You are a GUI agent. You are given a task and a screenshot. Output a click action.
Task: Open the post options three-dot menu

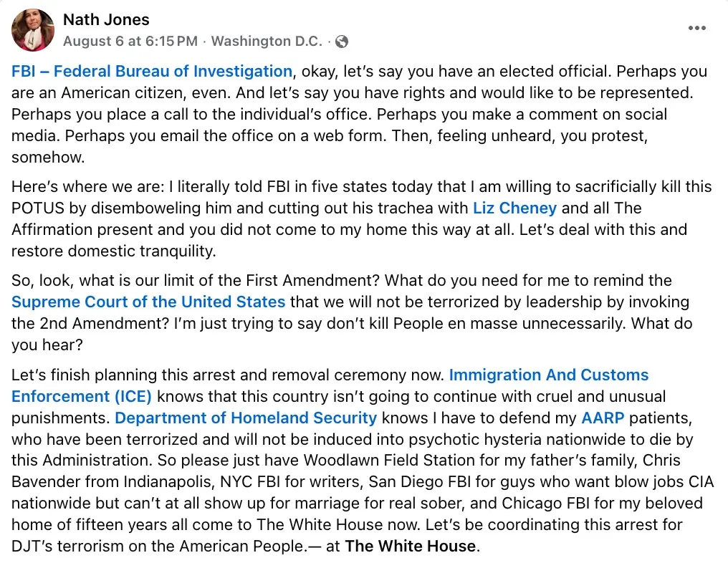click(696, 28)
